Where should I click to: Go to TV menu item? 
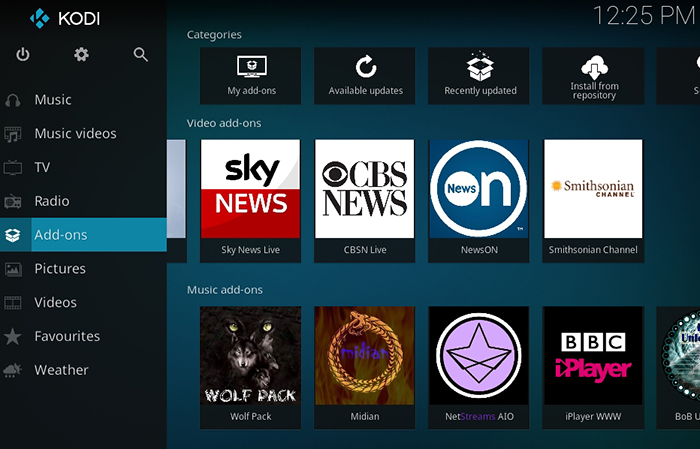pos(83,167)
